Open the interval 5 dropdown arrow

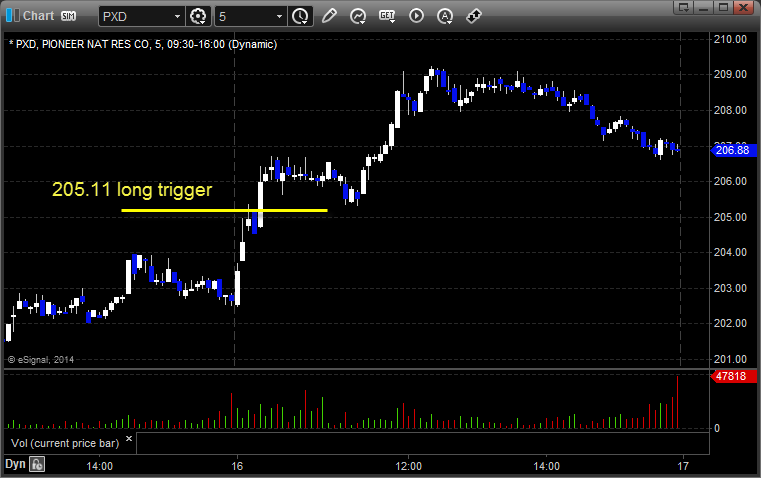279,16
